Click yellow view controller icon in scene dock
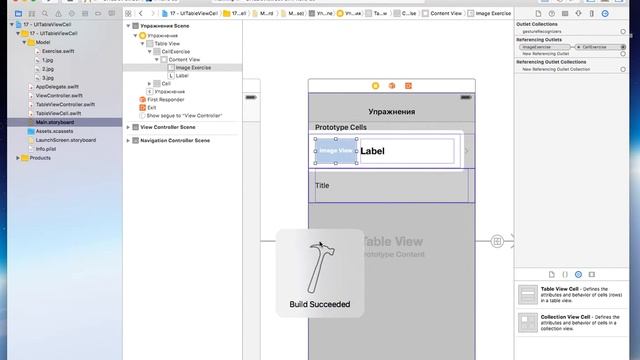Image resolution: width=640 pixels, height=360 pixels. (x=376, y=86)
